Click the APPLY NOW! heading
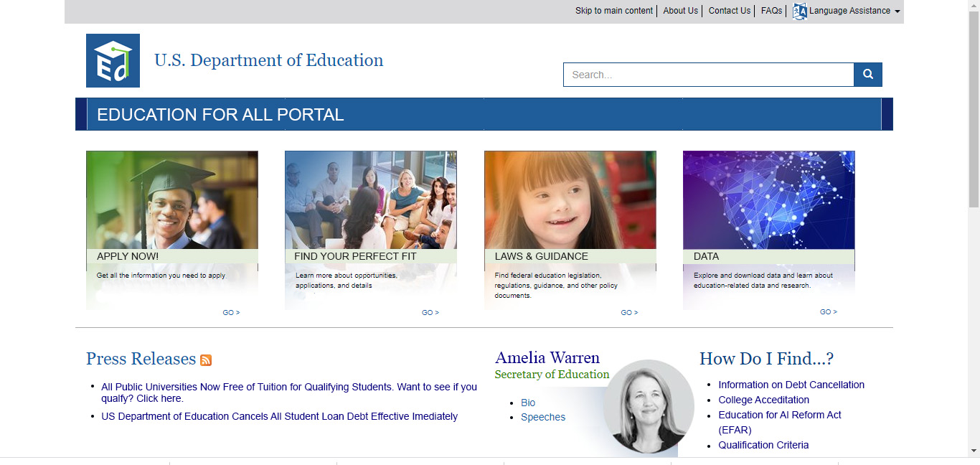The width and height of the screenshot is (980, 465). 128,256
